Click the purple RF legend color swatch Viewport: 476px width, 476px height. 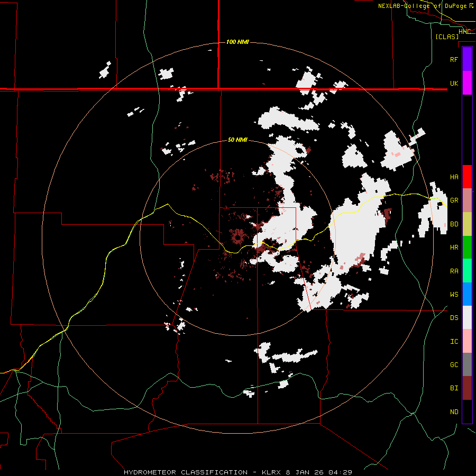click(x=467, y=59)
